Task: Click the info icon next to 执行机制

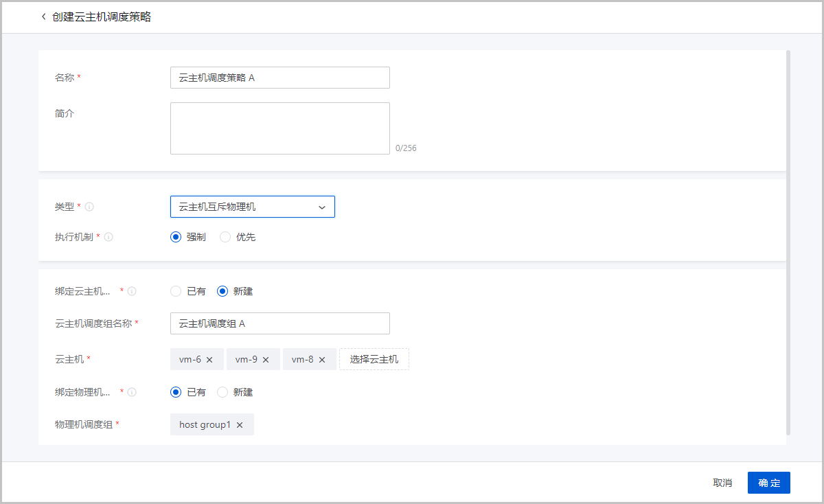Action: point(108,237)
